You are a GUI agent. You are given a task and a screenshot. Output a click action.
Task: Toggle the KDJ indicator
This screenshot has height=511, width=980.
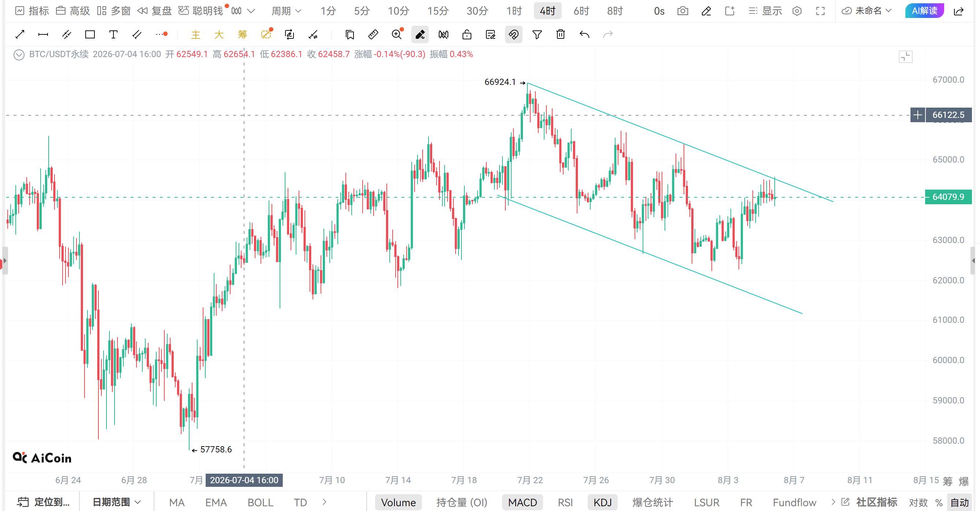point(603,502)
